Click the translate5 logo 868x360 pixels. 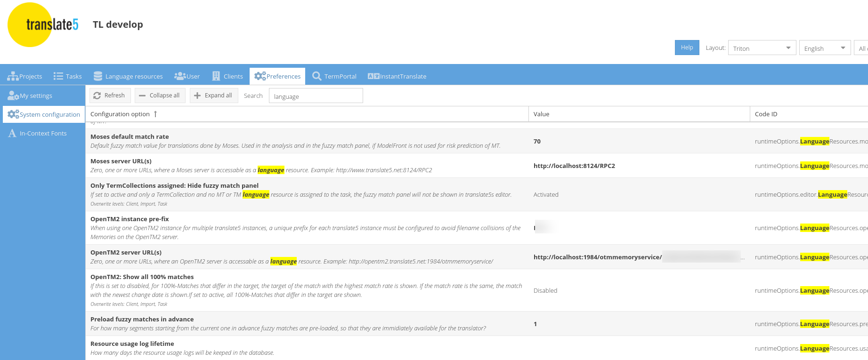[x=42, y=24]
